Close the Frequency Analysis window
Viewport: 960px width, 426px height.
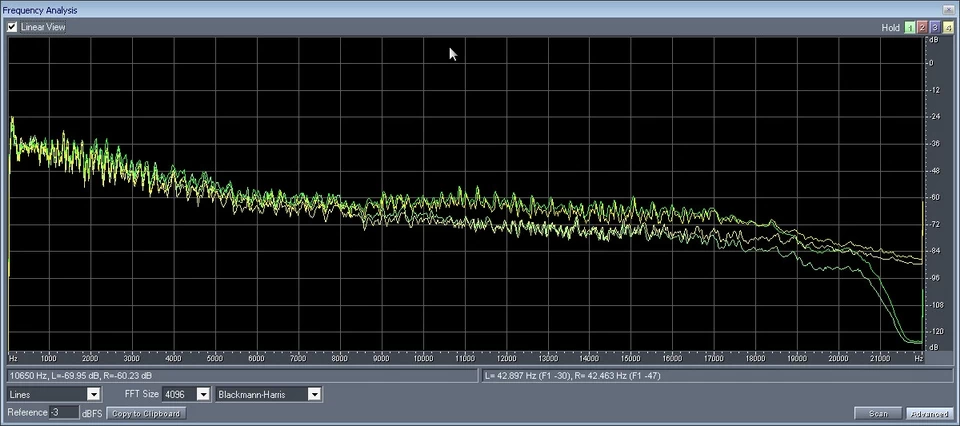click(x=951, y=9)
